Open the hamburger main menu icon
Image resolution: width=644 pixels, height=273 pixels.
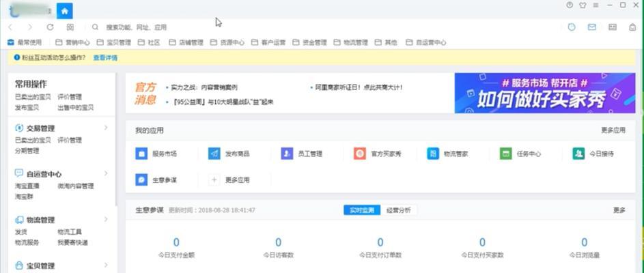(596, 5)
